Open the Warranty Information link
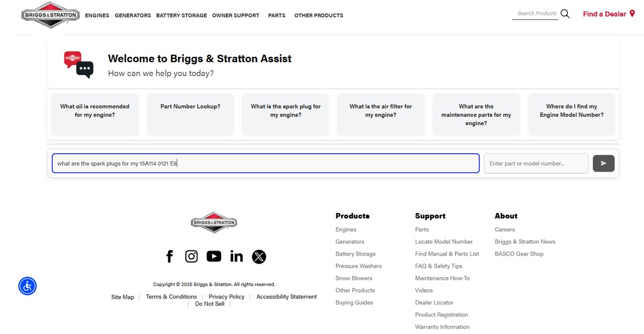 click(442, 327)
